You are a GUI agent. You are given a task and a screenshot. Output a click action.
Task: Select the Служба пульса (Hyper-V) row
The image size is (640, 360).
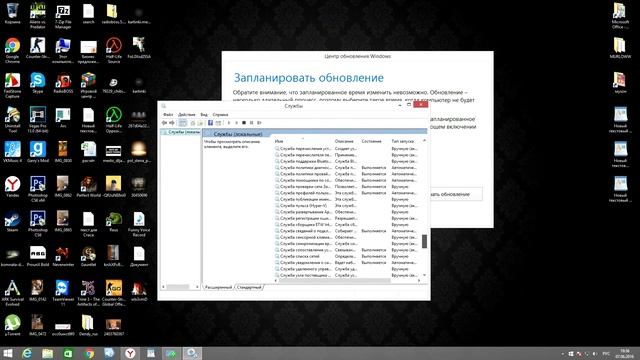click(x=348, y=206)
